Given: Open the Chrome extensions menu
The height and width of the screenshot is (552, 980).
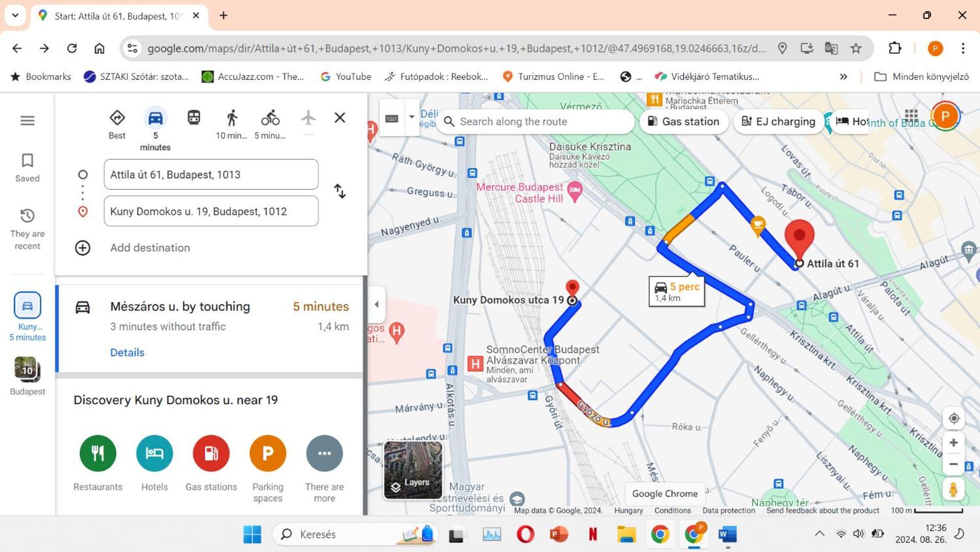Looking at the screenshot, I should pos(895,49).
